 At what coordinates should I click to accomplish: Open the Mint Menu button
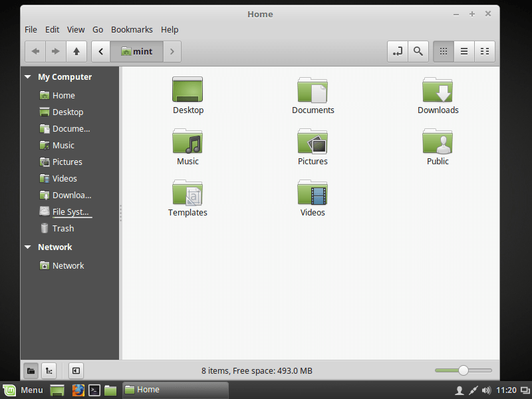click(23, 390)
